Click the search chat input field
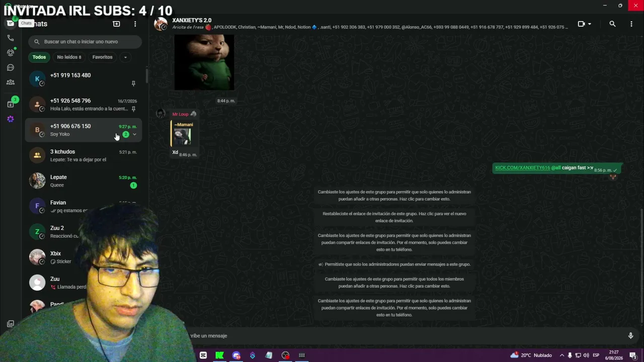644x362 pixels. tap(85, 42)
